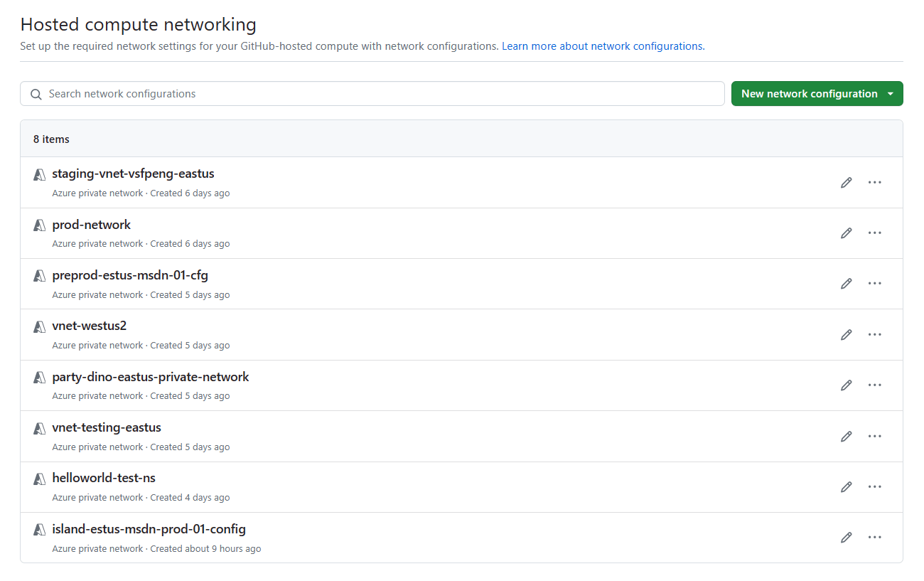
Task: Click Azure icon beside island-estus-msdn-prod-01-config
Action: [x=39, y=531]
